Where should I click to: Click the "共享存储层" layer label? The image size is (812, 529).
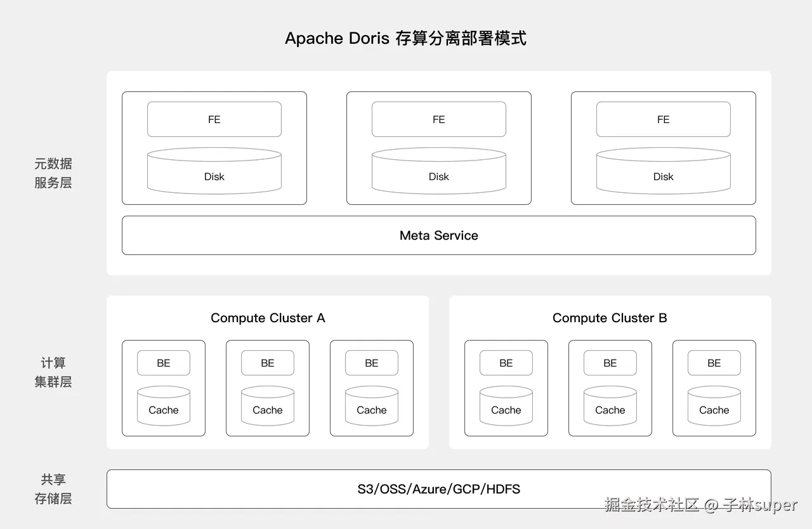pos(53,489)
